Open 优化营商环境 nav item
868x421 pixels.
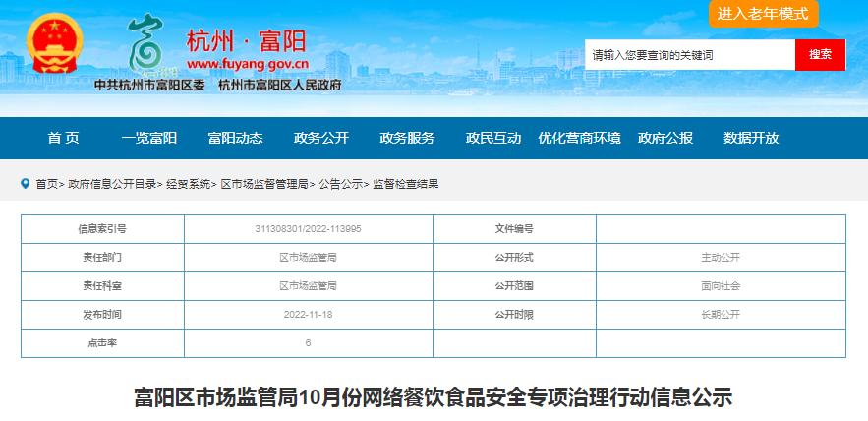pyautogui.click(x=579, y=139)
